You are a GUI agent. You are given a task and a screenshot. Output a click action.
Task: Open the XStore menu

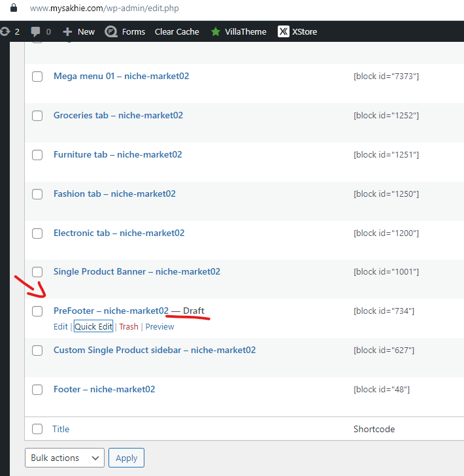click(x=305, y=31)
